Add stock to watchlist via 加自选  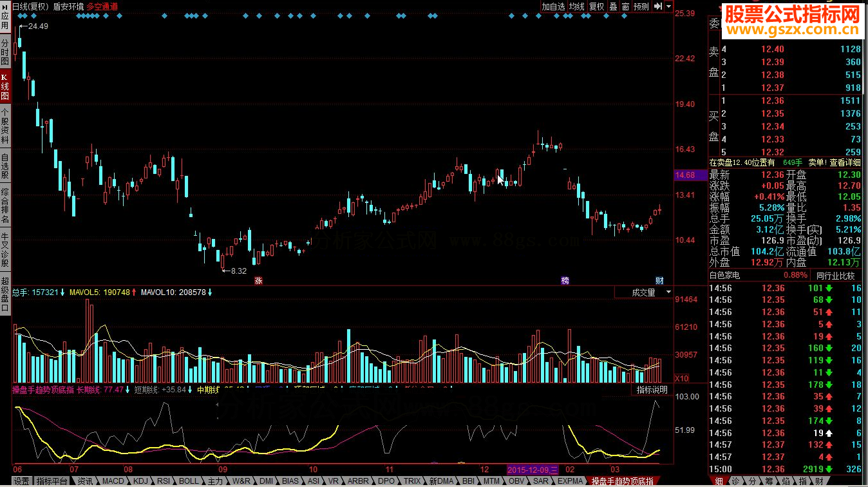(553, 6)
